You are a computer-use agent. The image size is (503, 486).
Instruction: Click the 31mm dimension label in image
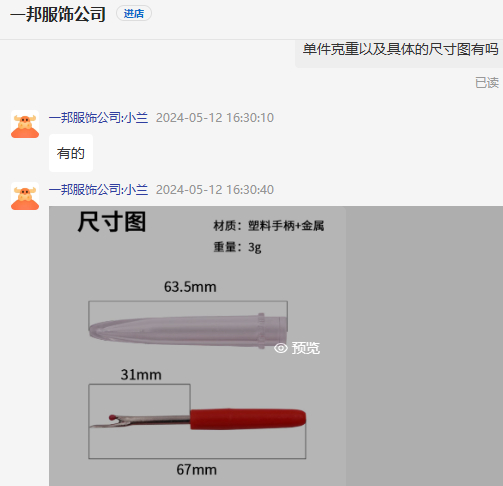pyautogui.click(x=141, y=375)
